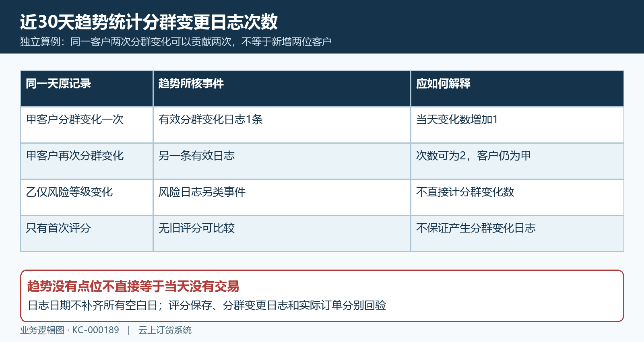Select the cell 有效分群变化日志1条
The height and width of the screenshot is (342, 644).
[282, 125]
